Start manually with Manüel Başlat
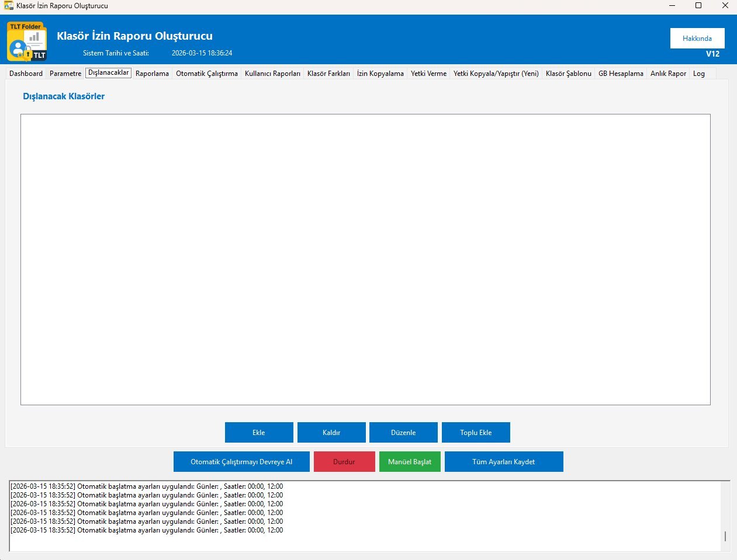Viewport: 737px width, 560px height. [x=410, y=462]
